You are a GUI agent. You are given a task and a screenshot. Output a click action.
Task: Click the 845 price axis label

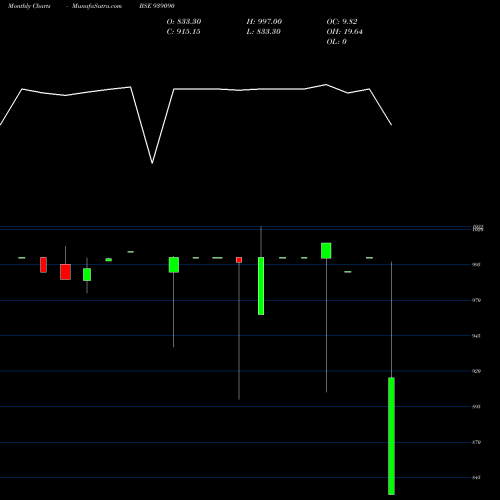click(x=476, y=478)
